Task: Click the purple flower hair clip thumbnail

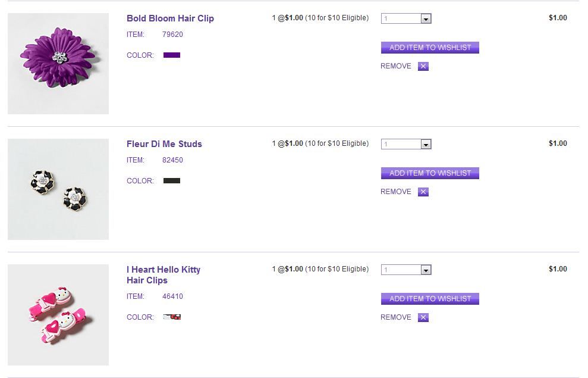Action: [58, 63]
